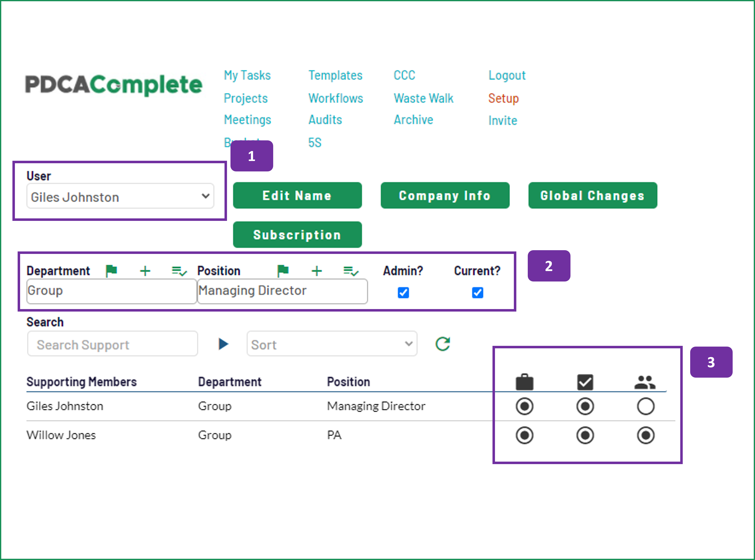Screen dimensions: 755x560
Task: Click the Position flag icon
Action: pos(283,271)
